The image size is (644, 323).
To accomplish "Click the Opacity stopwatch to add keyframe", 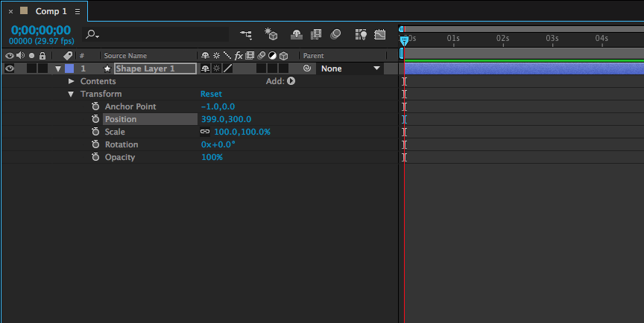I will coord(95,157).
